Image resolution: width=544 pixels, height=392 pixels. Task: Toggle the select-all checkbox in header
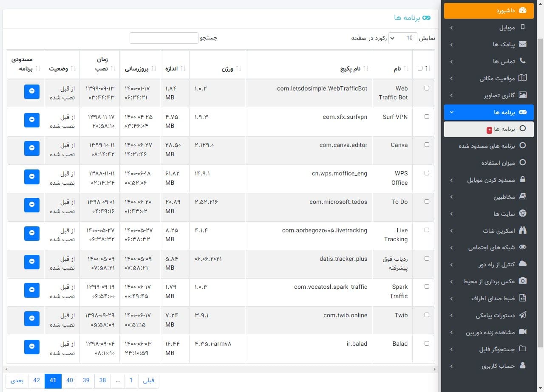coord(420,68)
